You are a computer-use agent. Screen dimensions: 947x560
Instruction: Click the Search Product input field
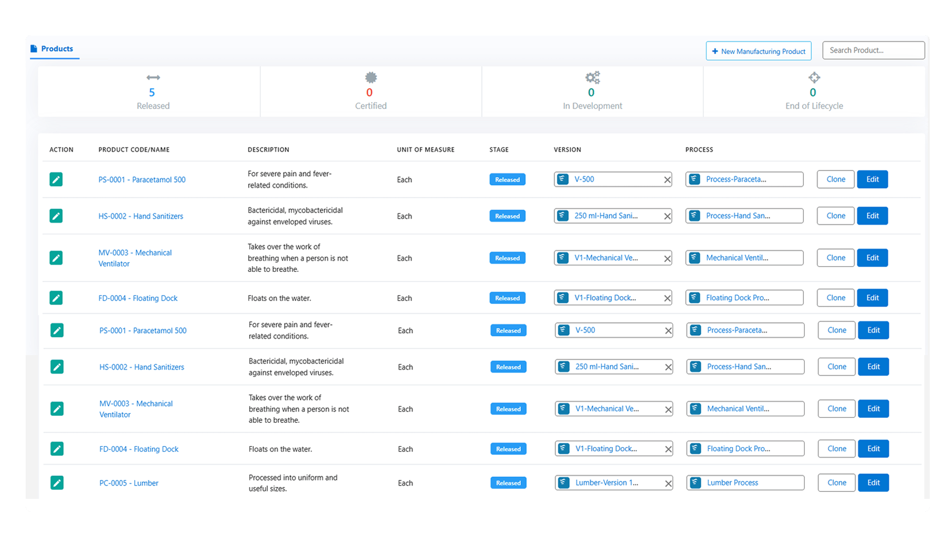tap(873, 50)
